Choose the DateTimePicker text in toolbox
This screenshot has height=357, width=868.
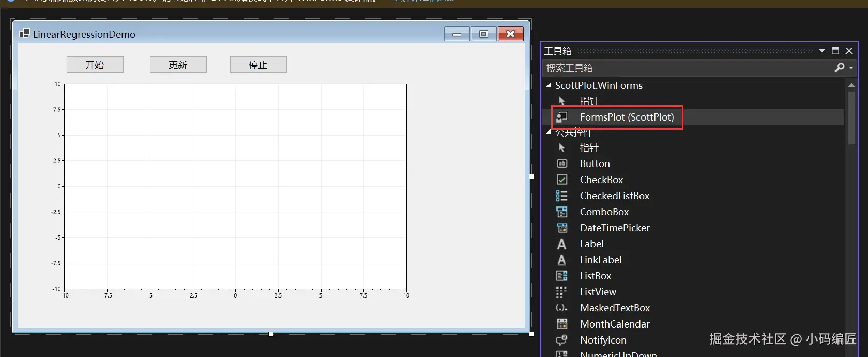coord(615,228)
